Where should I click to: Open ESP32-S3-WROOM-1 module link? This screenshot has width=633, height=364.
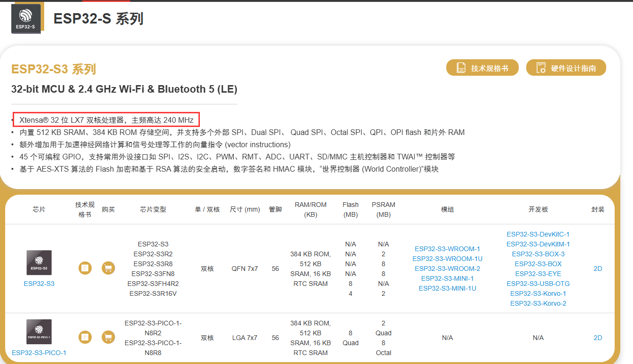pos(447,249)
